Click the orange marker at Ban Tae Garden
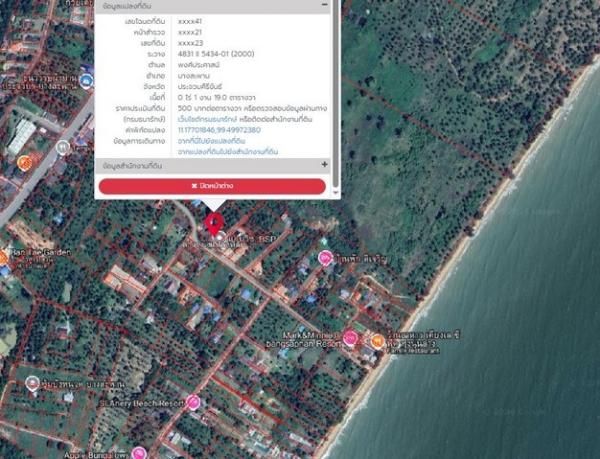 (2, 258)
